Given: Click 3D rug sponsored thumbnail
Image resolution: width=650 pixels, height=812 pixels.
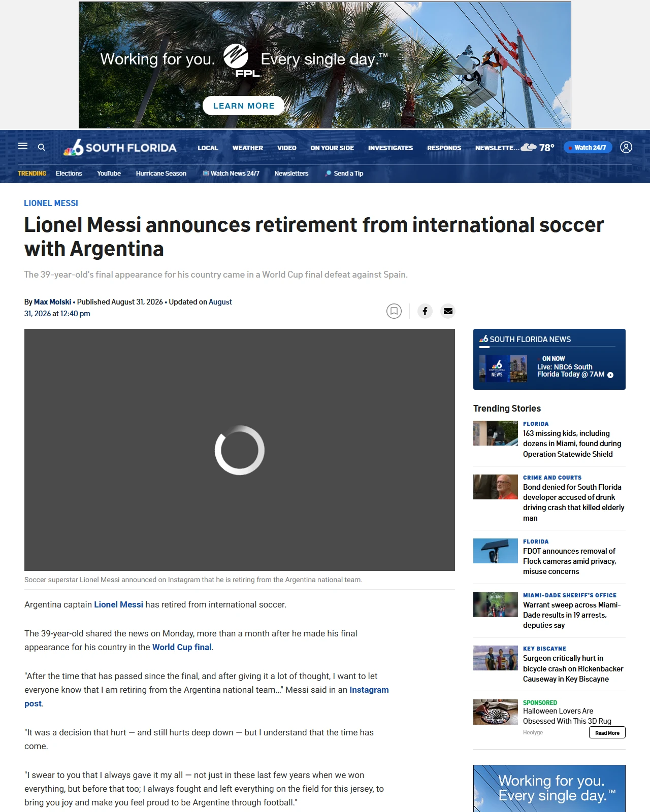Looking at the screenshot, I should (496, 712).
